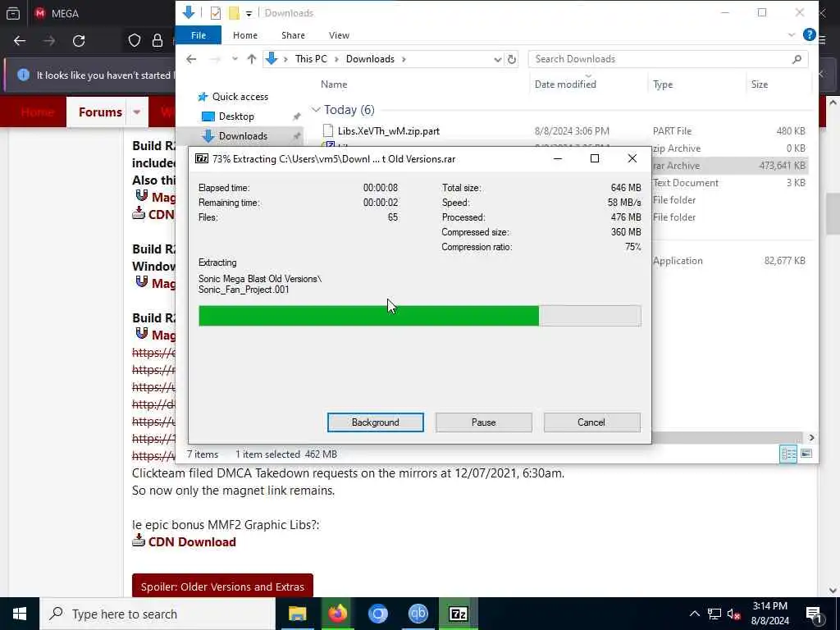This screenshot has height=630, width=840.
Task: Refresh the Downloads folder view
Action: (512, 59)
